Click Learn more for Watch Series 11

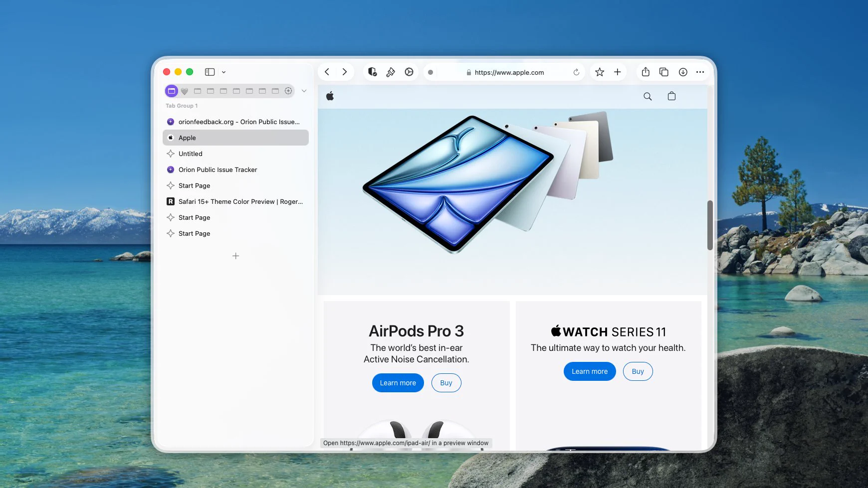pos(590,371)
